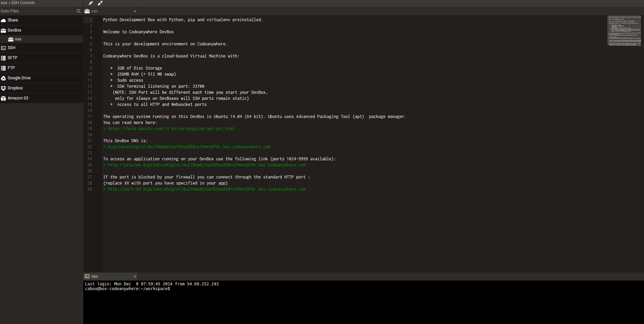644x324 pixels.
Task: Click the 'This DevBox DNS is:' line
Action: (x=125, y=141)
